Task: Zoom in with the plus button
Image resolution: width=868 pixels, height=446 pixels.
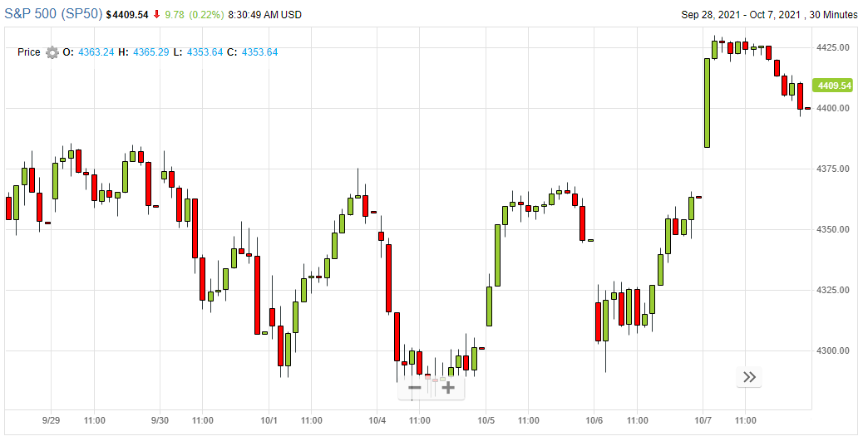Action: click(447, 387)
